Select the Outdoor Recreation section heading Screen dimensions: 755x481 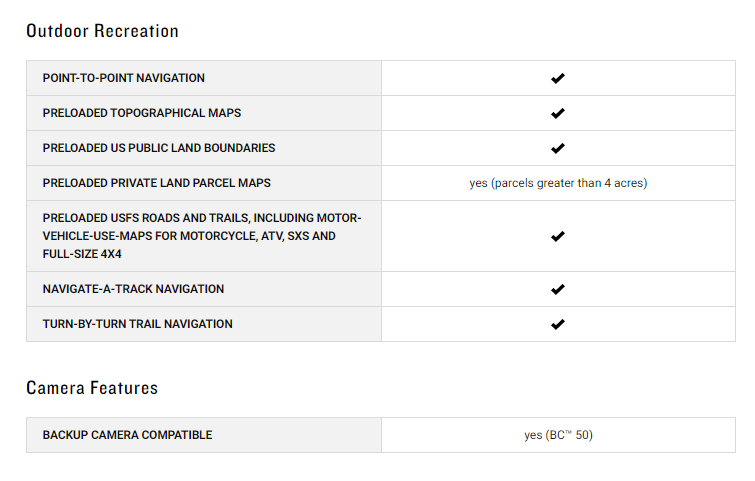click(103, 31)
